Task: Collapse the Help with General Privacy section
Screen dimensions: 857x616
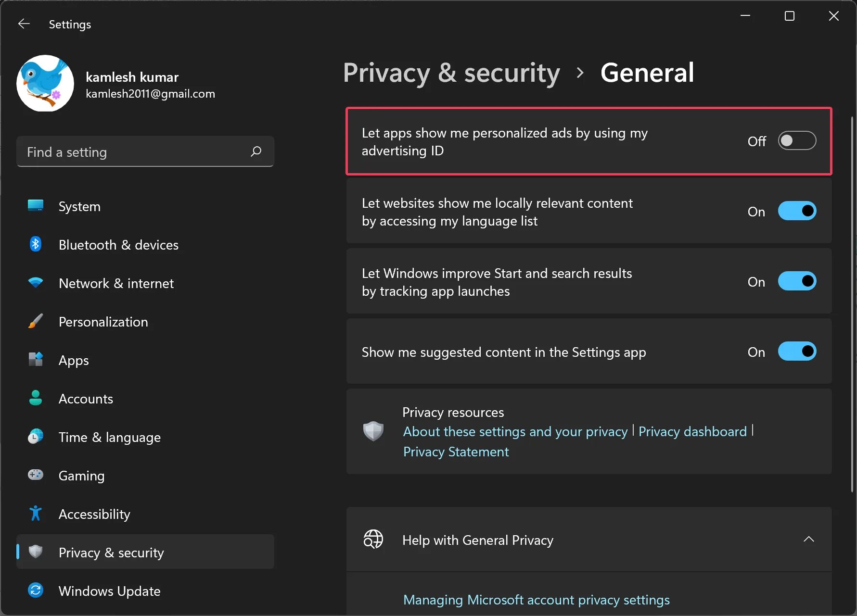Action: (808, 540)
